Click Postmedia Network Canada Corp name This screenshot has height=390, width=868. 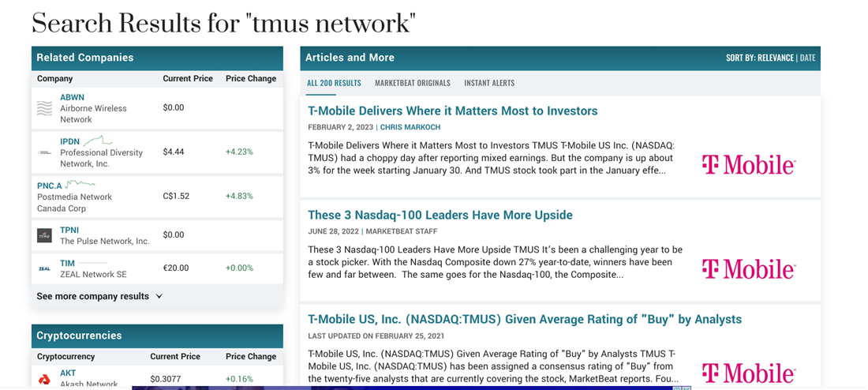[74, 203]
